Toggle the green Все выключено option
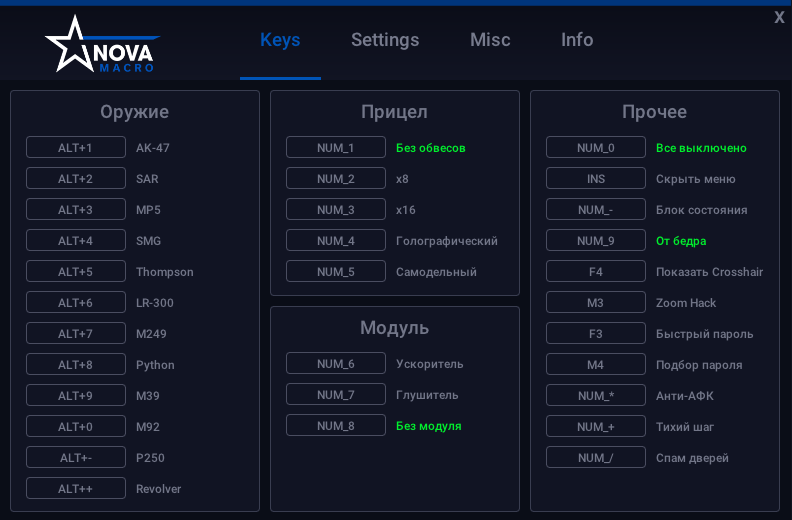 tap(701, 148)
